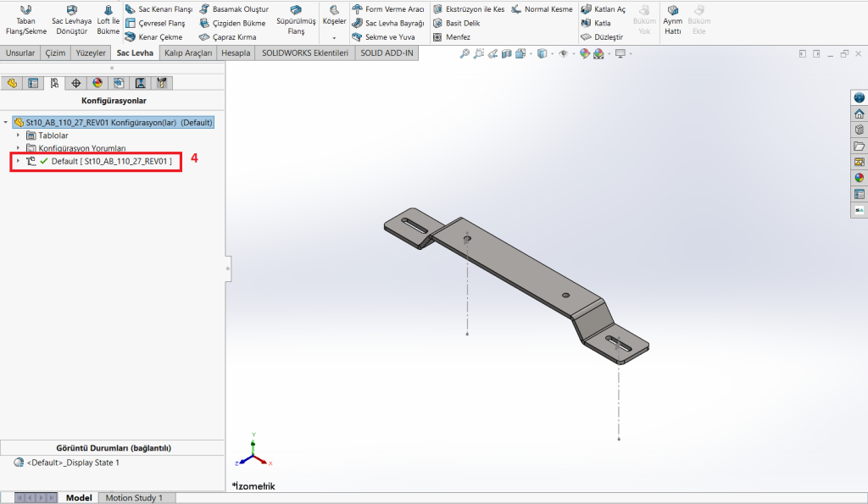Select the Sac Levhaya Dönüştür tool
The image size is (868, 504).
pos(71,20)
